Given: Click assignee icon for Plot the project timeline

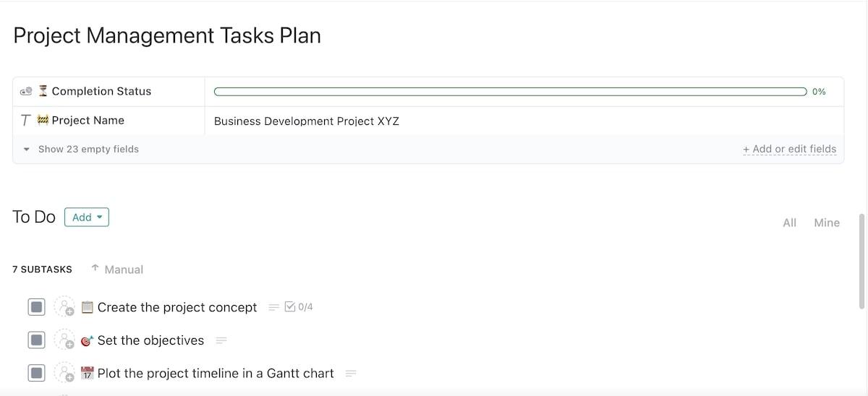Looking at the screenshot, I should (x=65, y=374).
